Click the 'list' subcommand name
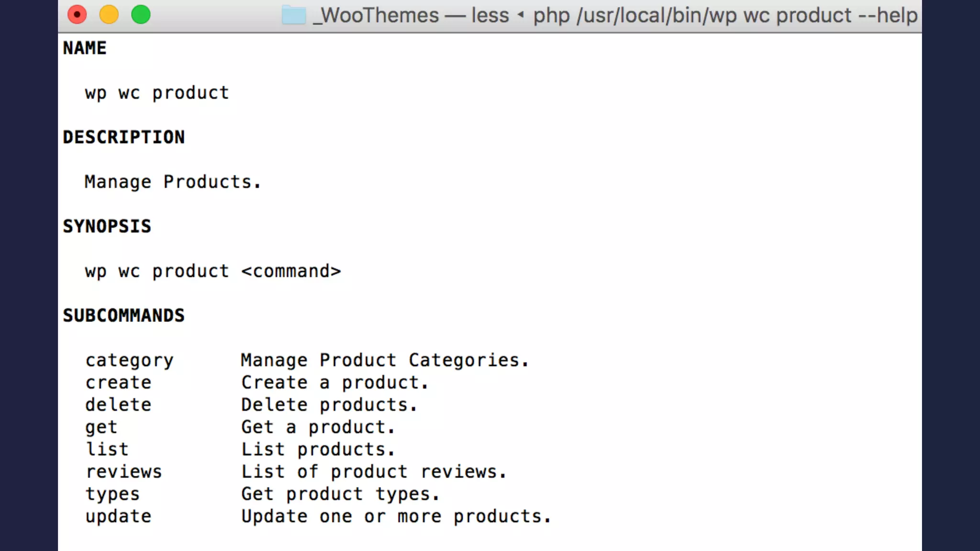This screenshot has width=980, height=551. [107, 450]
